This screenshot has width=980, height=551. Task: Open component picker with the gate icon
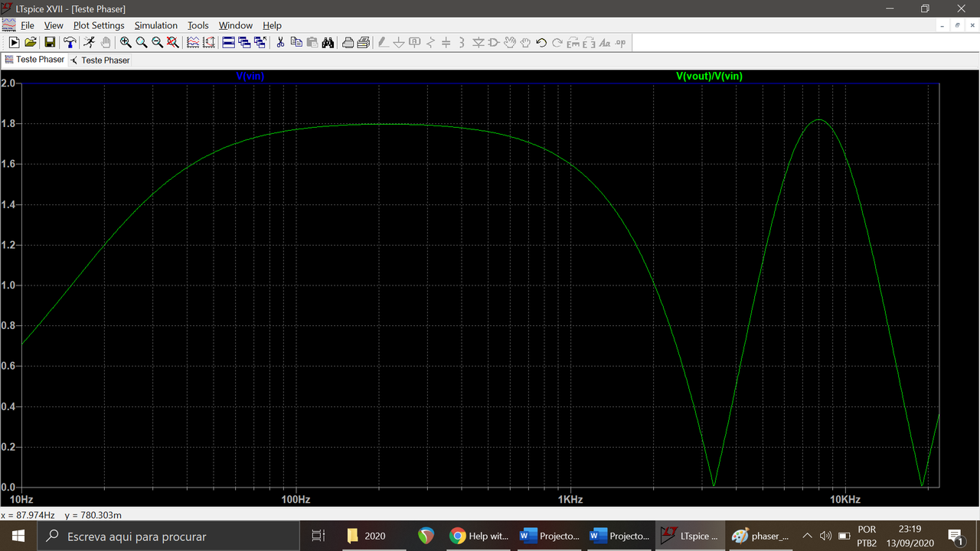coord(494,43)
